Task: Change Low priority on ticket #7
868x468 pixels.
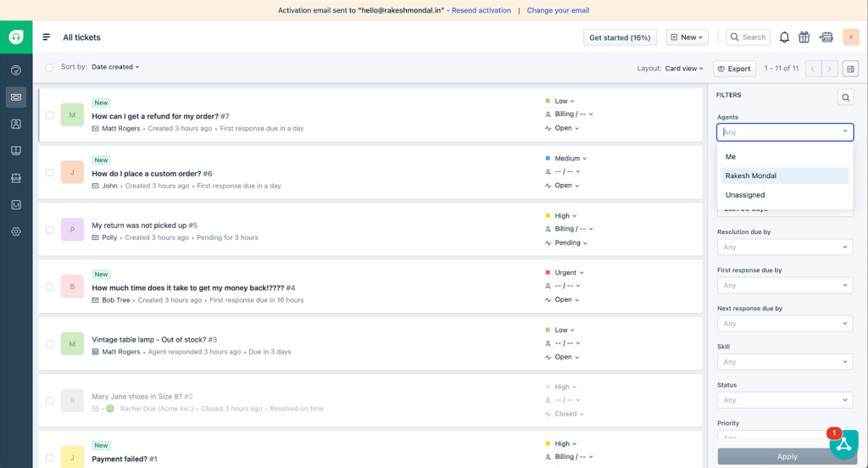Action: coord(560,101)
